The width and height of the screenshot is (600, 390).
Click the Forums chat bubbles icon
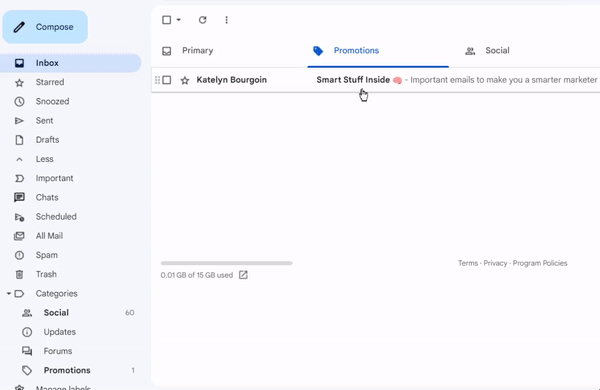tap(27, 351)
